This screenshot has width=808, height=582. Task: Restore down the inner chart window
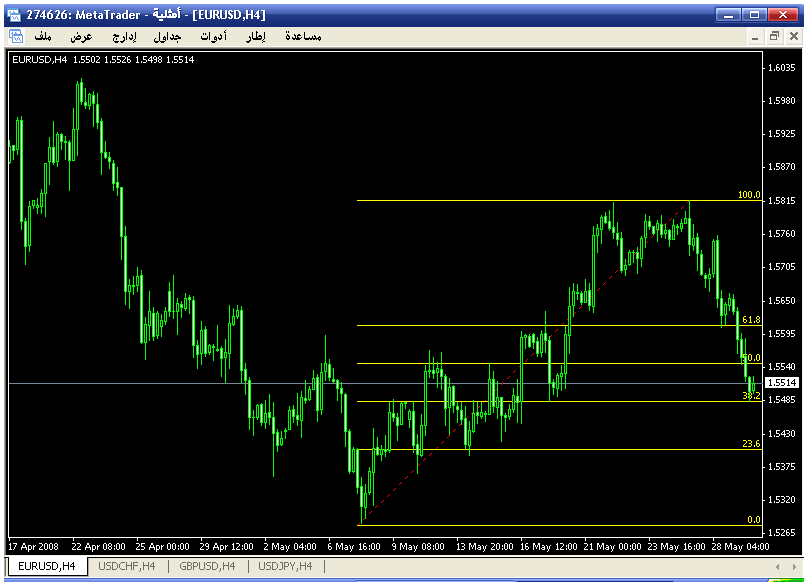[x=774, y=37]
